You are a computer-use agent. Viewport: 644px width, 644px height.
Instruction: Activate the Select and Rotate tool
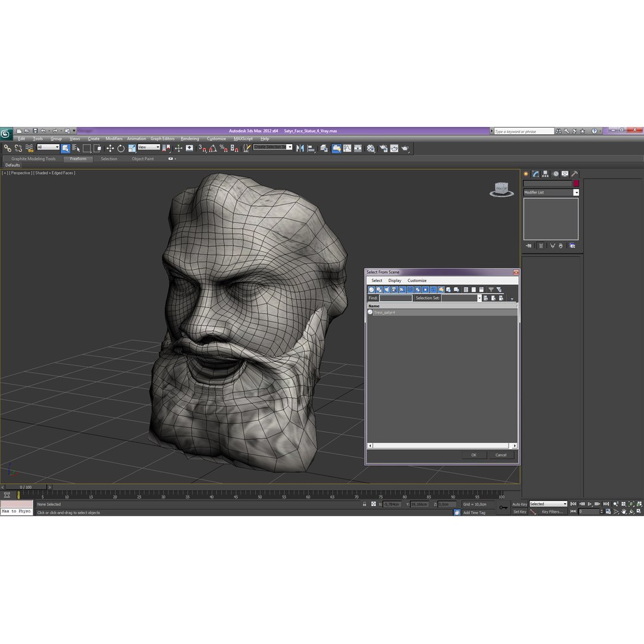(120, 148)
